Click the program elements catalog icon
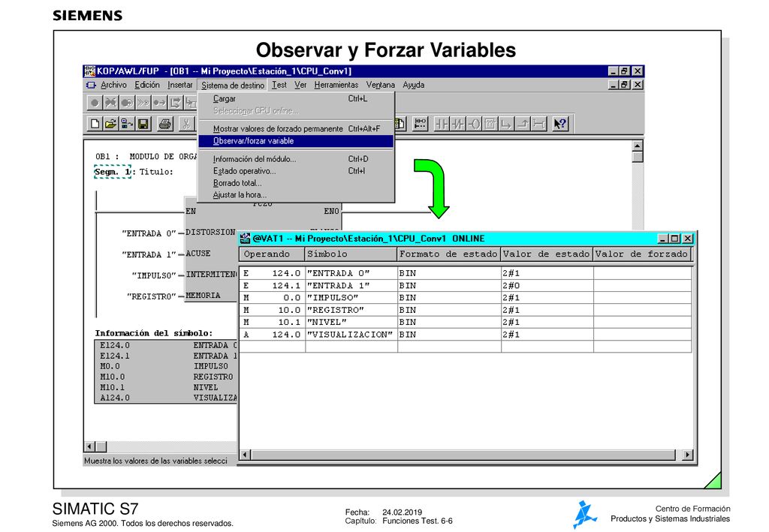The width and height of the screenshot is (769, 532). click(x=400, y=124)
